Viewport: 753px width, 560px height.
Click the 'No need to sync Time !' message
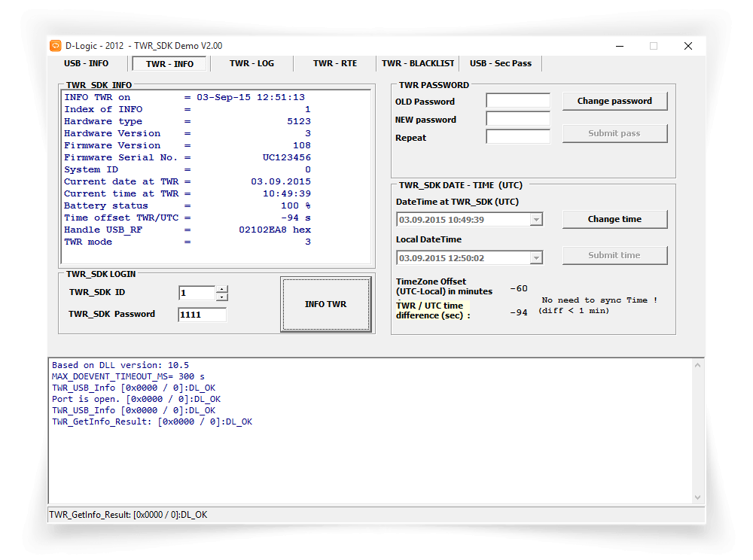click(x=599, y=300)
